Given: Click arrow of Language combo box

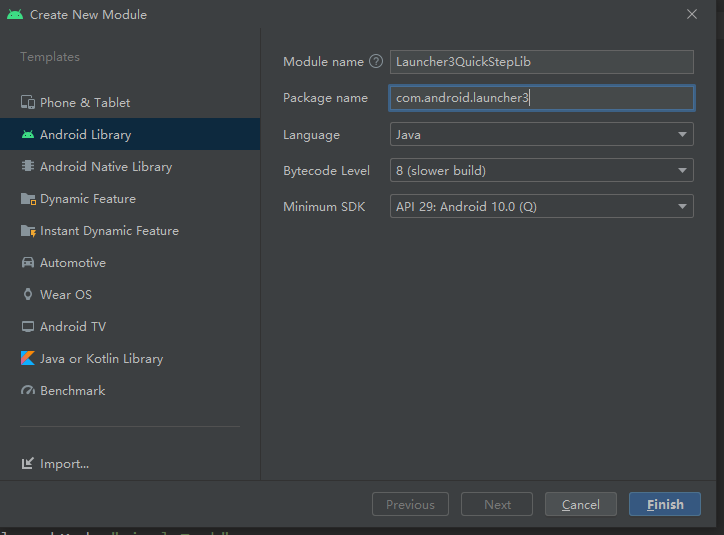Looking at the screenshot, I should [x=682, y=134].
